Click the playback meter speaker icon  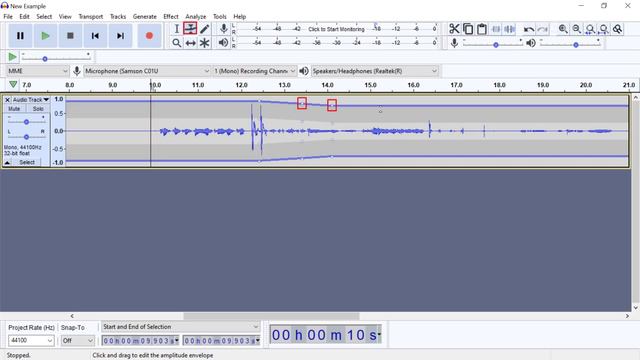[223, 42]
